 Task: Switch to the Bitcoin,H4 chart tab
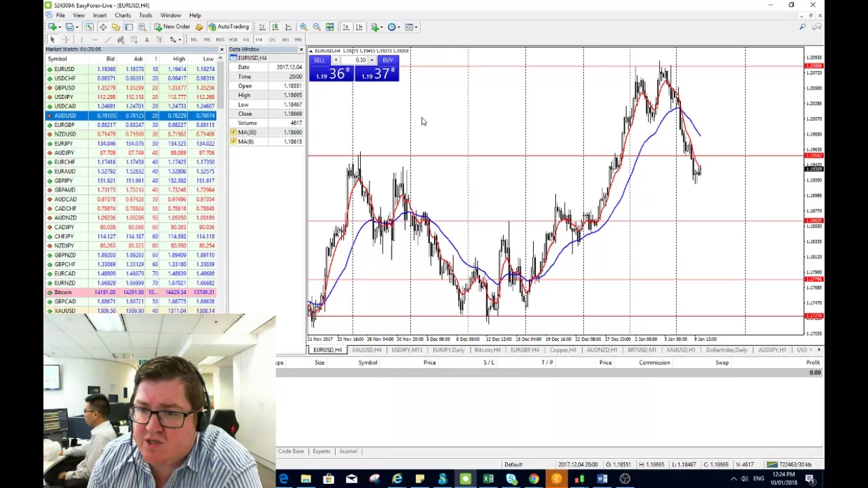[x=487, y=350]
